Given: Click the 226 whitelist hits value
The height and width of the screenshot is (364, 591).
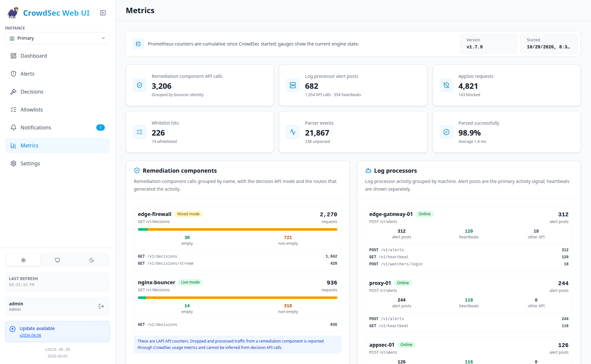Looking at the screenshot, I should pos(158,133).
